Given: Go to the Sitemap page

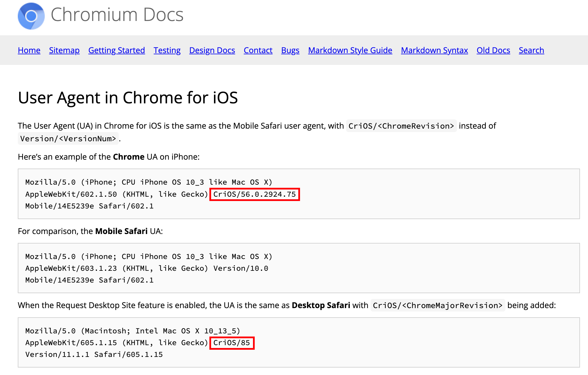Looking at the screenshot, I should (64, 50).
